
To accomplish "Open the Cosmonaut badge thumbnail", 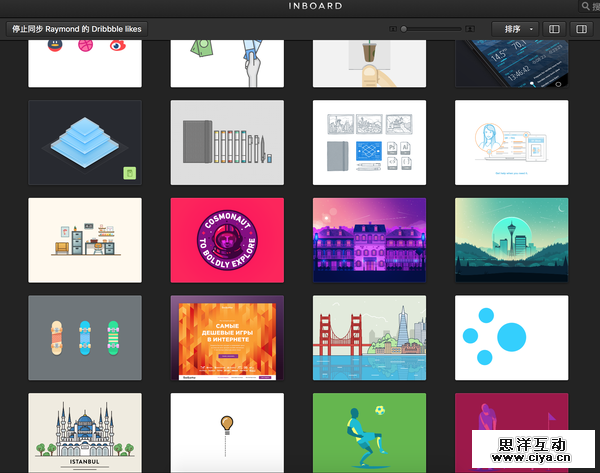I will pos(227,240).
